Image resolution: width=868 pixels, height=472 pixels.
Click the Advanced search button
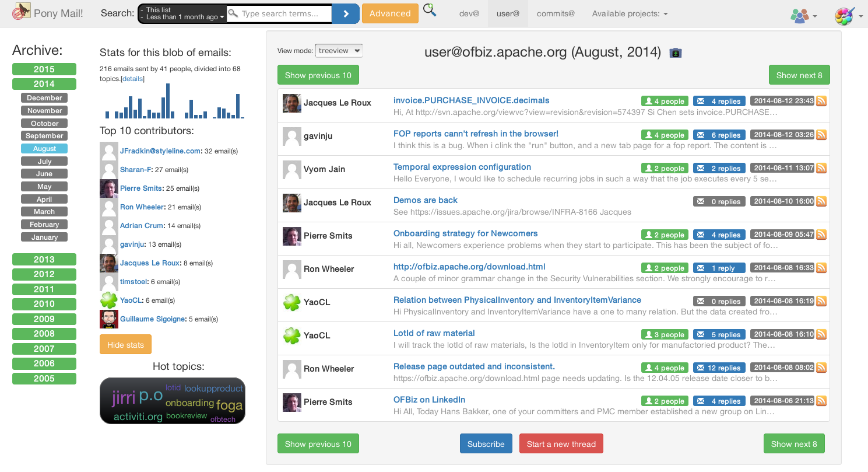pyautogui.click(x=390, y=13)
